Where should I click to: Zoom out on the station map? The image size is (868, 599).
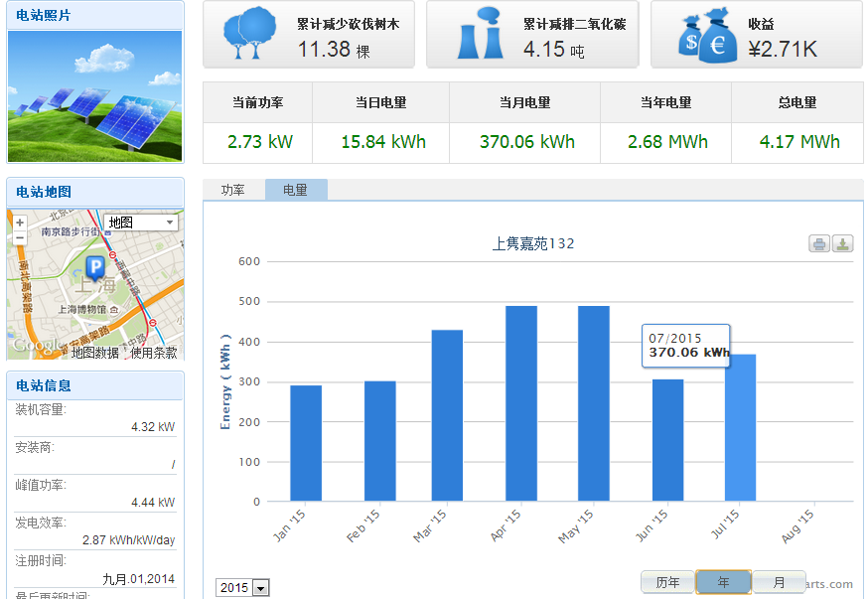pyautogui.click(x=20, y=237)
